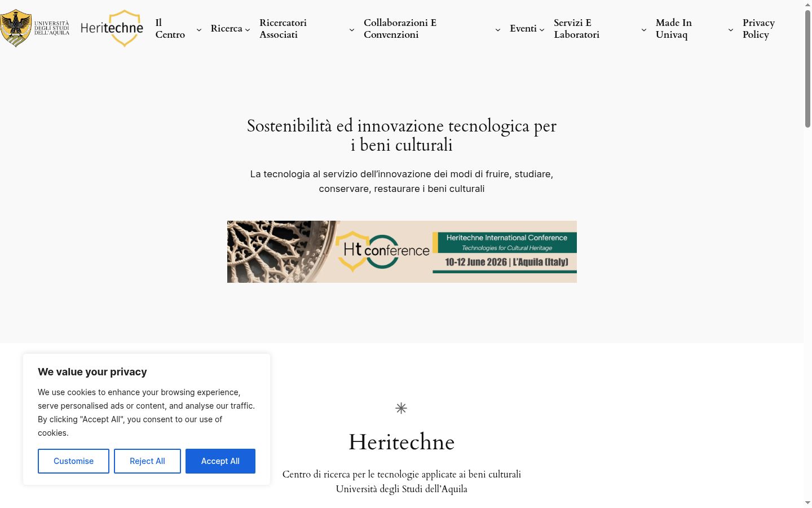
Task: Open the Ricerca menu item
Action: coord(227,28)
